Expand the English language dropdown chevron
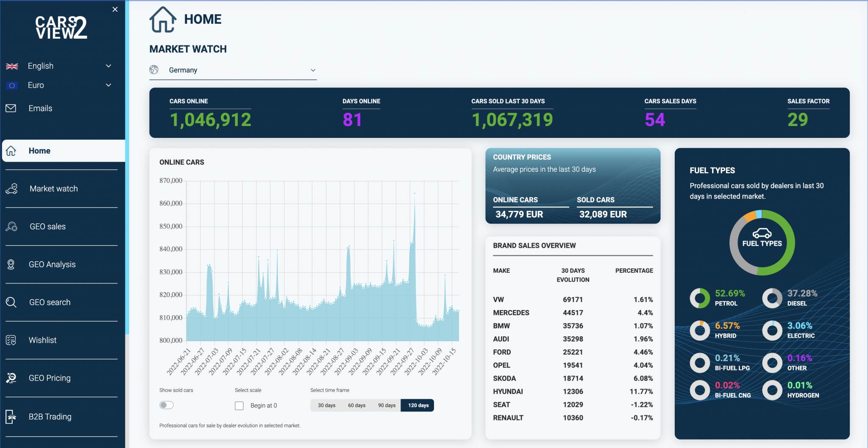 [108, 66]
